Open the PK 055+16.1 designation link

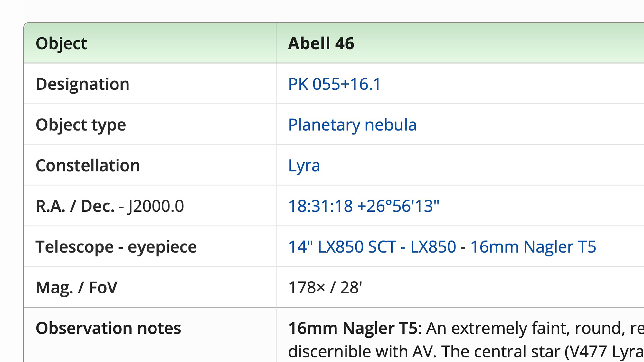(334, 84)
